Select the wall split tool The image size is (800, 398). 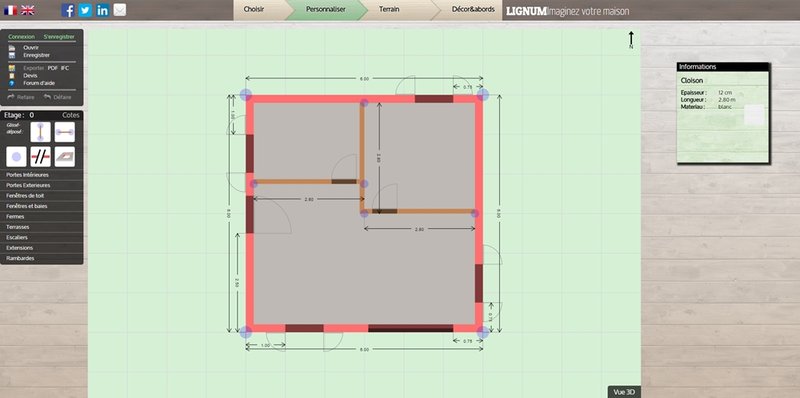point(40,157)
